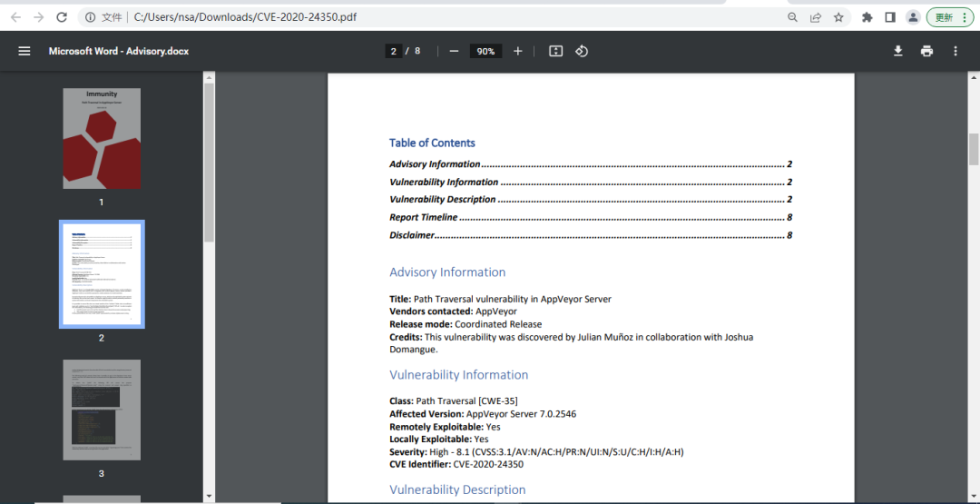The height and width of the screenshot is (504, 980).
Task: Select page 1 thumbnail
Action: [x=102, y=138]
